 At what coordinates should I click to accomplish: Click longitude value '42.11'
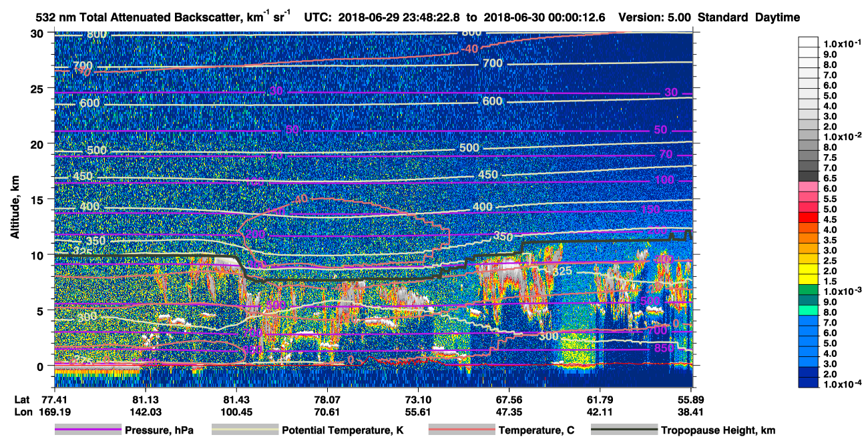(x=601, y=412)
